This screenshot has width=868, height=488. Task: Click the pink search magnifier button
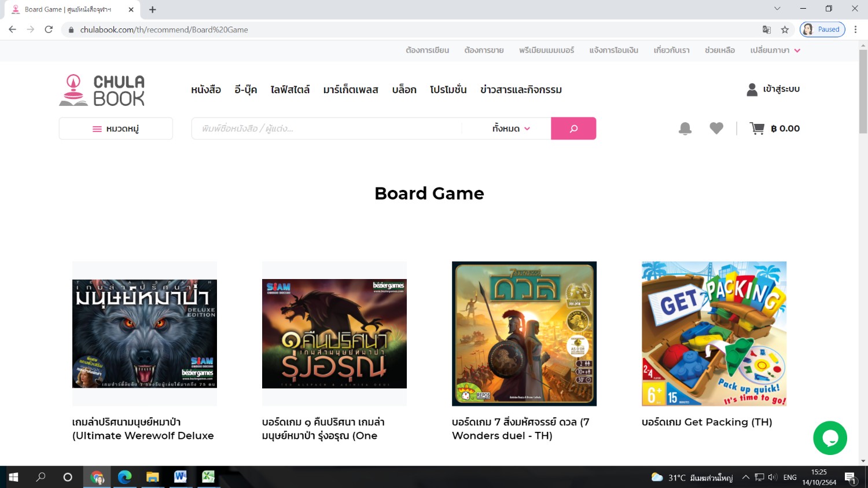[573, 129]
